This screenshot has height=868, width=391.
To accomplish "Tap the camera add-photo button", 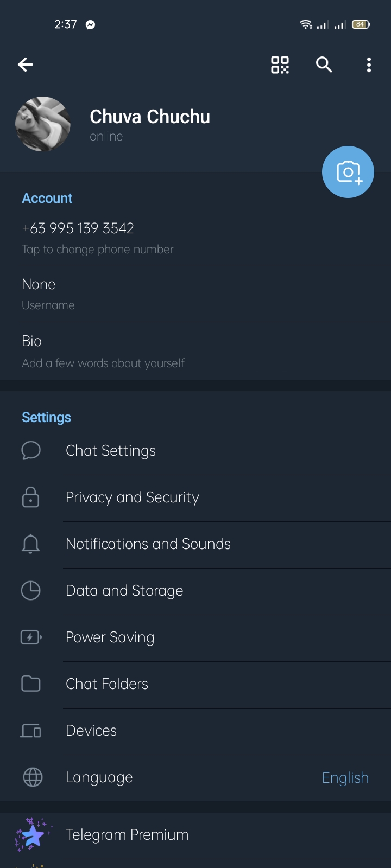I will click(x=348, y=172).
